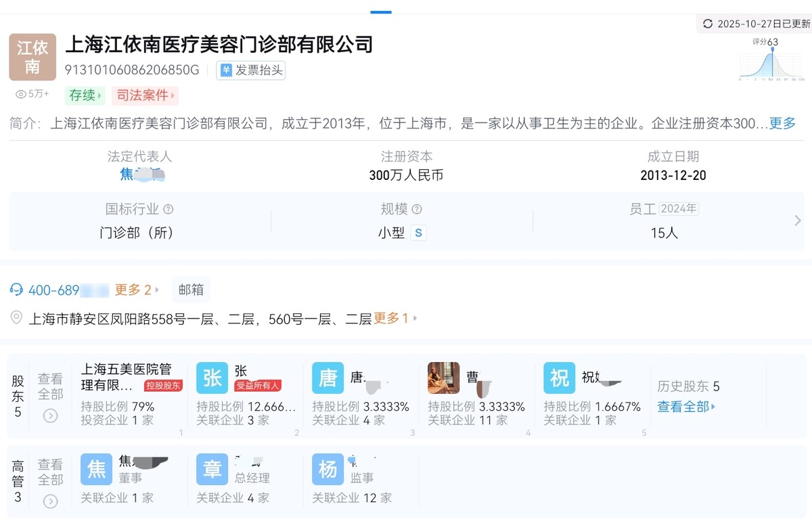Viewport: 812px width, 521px height.
Task: Expand 更多 2 phone numbers
Action: tap(137, 290)
